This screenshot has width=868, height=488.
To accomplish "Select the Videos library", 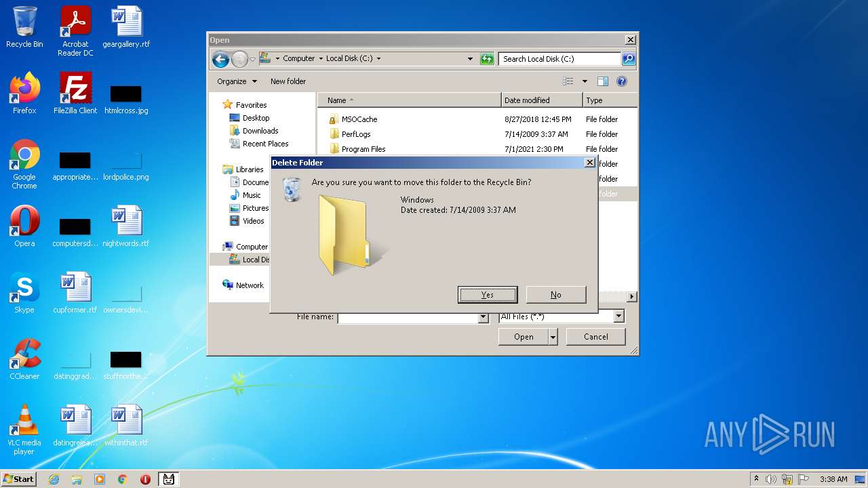I will click(x=253, y=221).
